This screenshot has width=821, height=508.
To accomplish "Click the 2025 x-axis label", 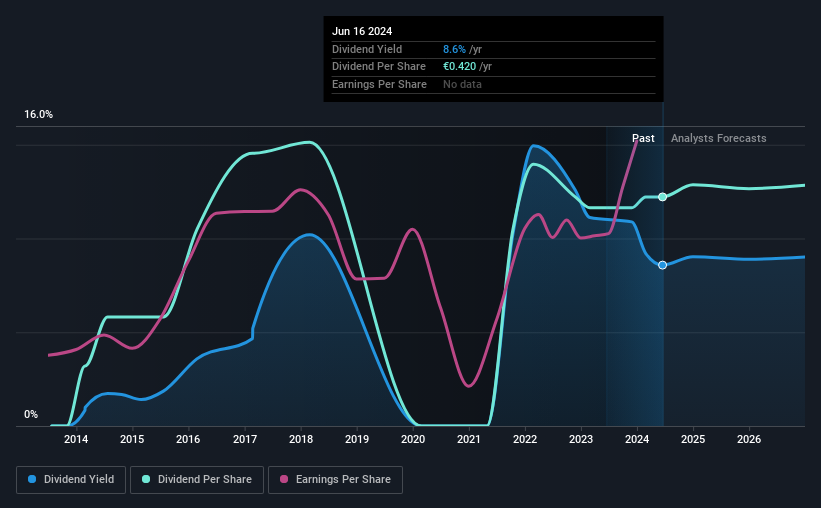I will 693,439.
